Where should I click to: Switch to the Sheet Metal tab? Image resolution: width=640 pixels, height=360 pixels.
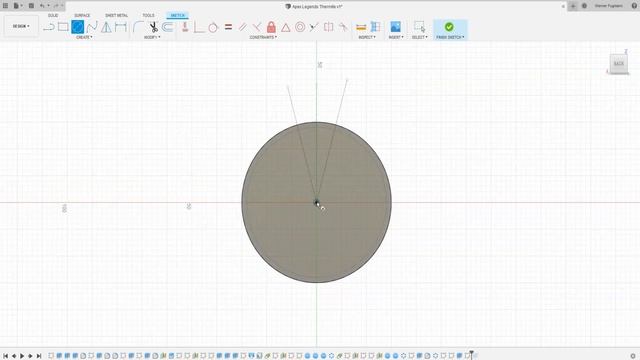pyautogui.click(x=116, y=16)
